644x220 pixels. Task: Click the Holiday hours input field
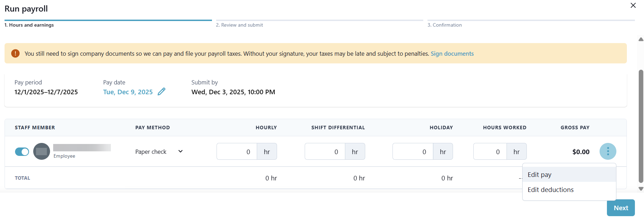click(413, 152)
